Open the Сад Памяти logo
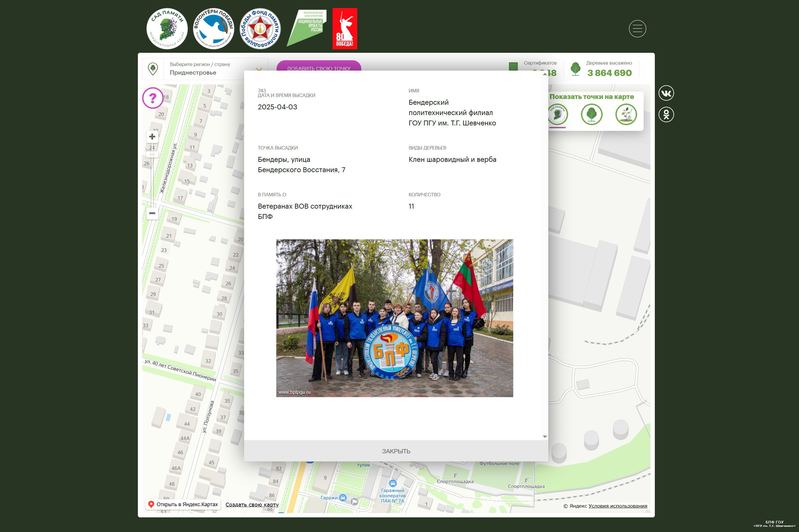Screen dimensions: 799x532 (167, 29)
